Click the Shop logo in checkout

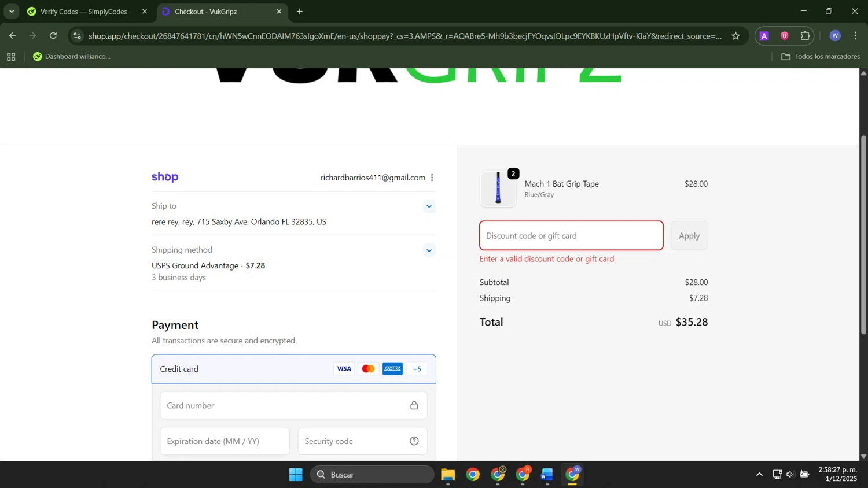click(x=165, y=178)
